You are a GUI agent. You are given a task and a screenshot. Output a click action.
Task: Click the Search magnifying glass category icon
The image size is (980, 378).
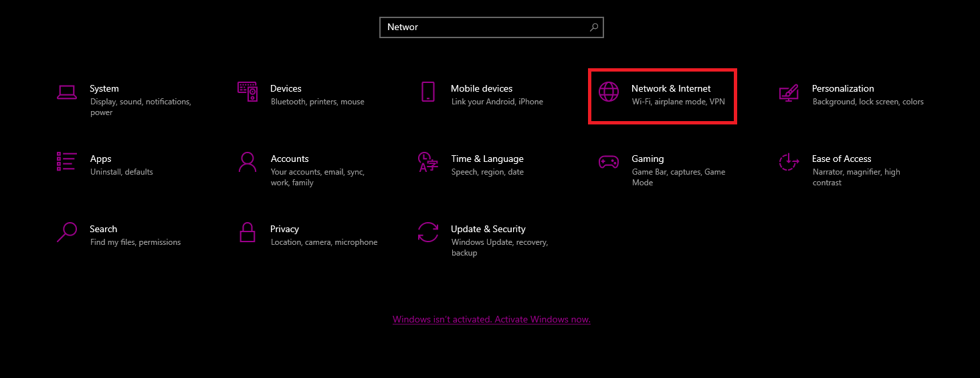pyautogui.click(x=67, y=232)
